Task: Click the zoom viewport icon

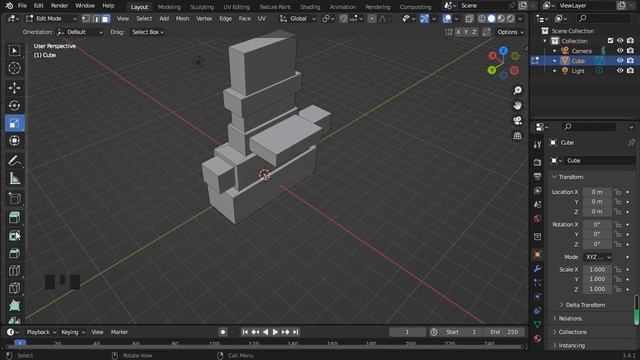Action: 518,90
